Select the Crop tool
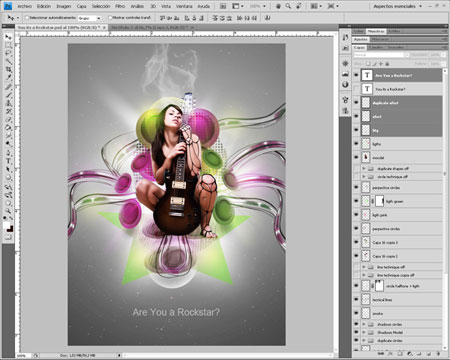Viewport: 450px width, 360px height. coord(8,70)
